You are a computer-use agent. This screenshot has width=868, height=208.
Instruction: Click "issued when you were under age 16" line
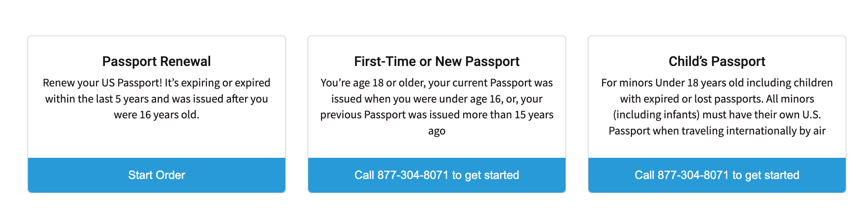[437, 99]
